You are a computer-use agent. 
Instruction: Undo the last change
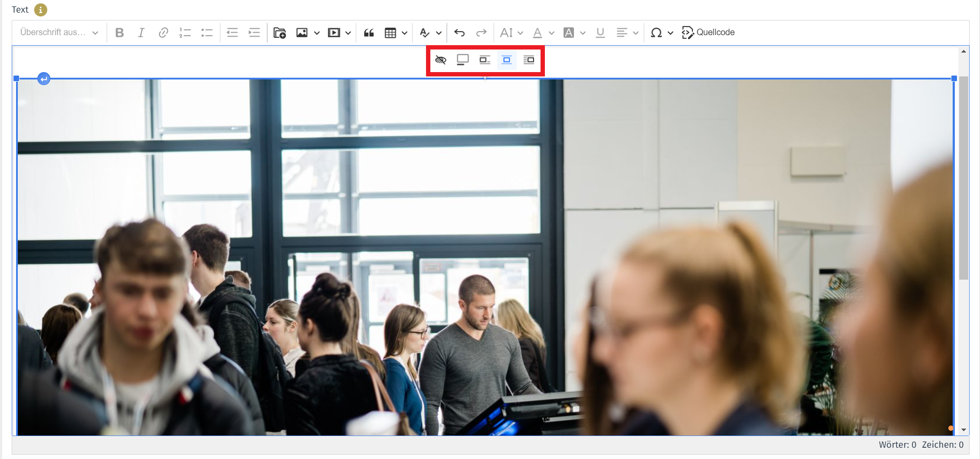(459, 33)
